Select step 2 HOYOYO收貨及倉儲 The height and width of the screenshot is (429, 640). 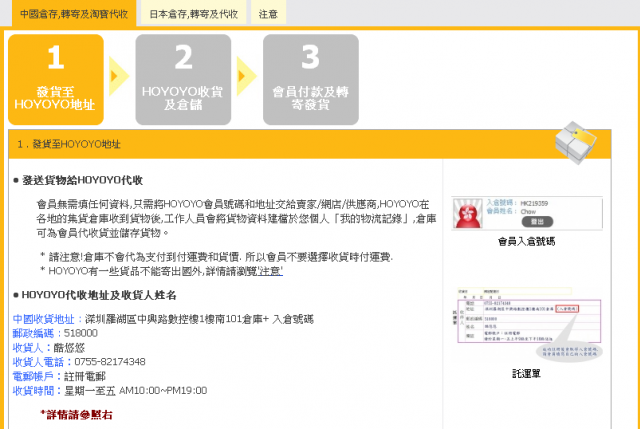coord(183,80)
